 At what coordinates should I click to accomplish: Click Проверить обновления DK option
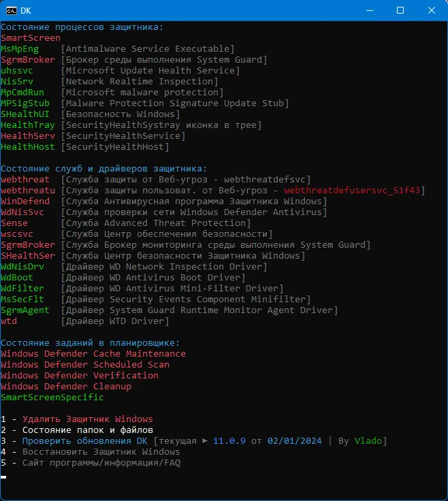[x=84, y=441]
